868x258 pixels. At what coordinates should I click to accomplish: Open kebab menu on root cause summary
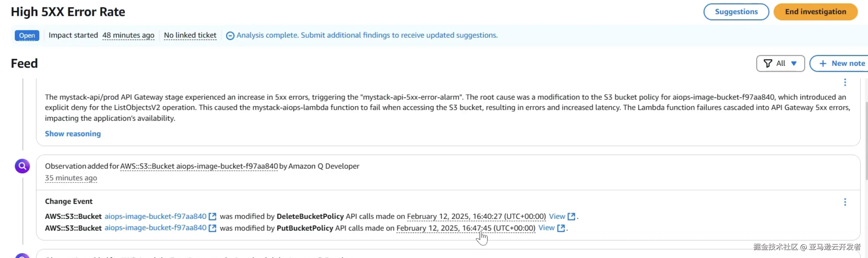click(845, 83)
